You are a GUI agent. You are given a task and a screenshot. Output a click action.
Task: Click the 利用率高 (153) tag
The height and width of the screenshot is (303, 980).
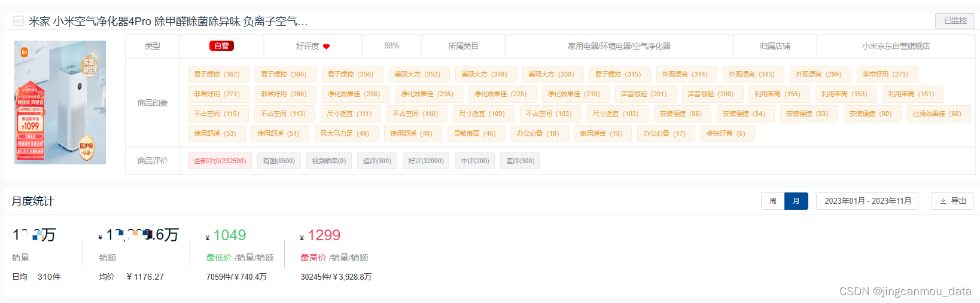(x=846, y=94)
